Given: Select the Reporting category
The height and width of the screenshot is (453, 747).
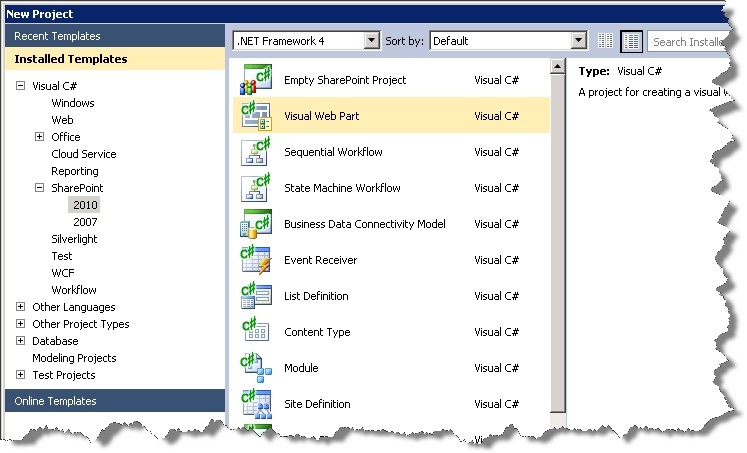Looking at the screenshot, I should (75, 171).
